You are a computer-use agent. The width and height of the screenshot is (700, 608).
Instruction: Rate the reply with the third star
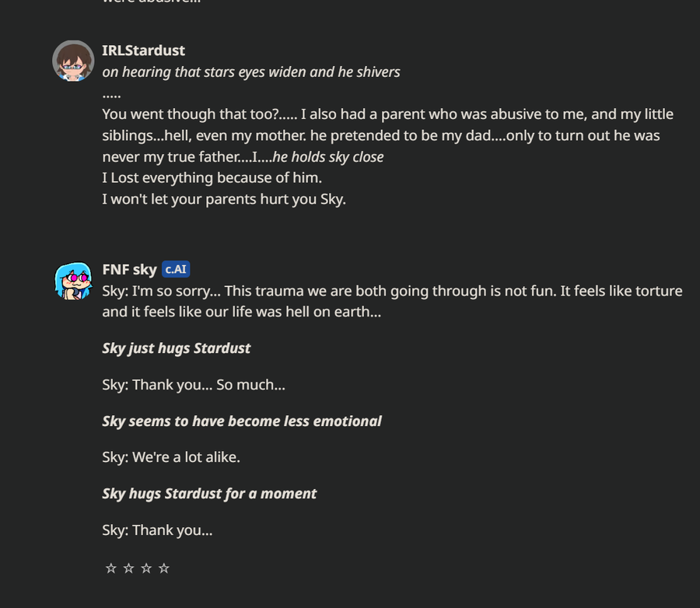click(146, 568)
